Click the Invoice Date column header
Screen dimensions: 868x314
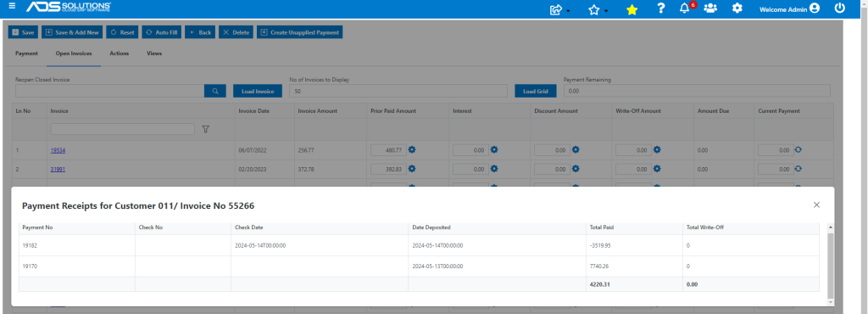tap(254, 111)
